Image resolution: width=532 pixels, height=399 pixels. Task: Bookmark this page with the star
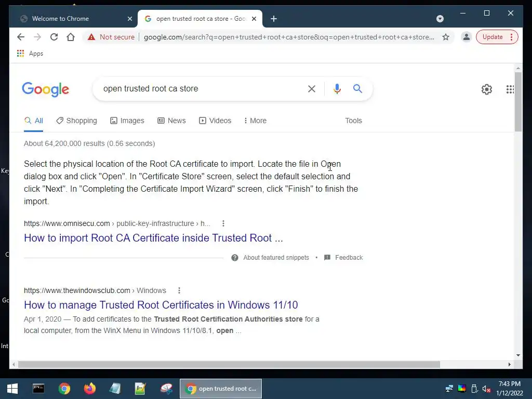(446, 37)
